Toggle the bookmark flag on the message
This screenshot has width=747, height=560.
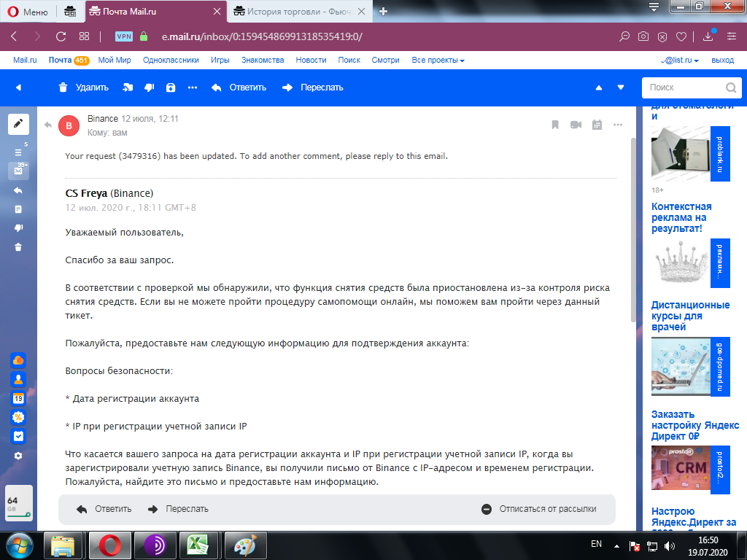click(x=555, y=125)
